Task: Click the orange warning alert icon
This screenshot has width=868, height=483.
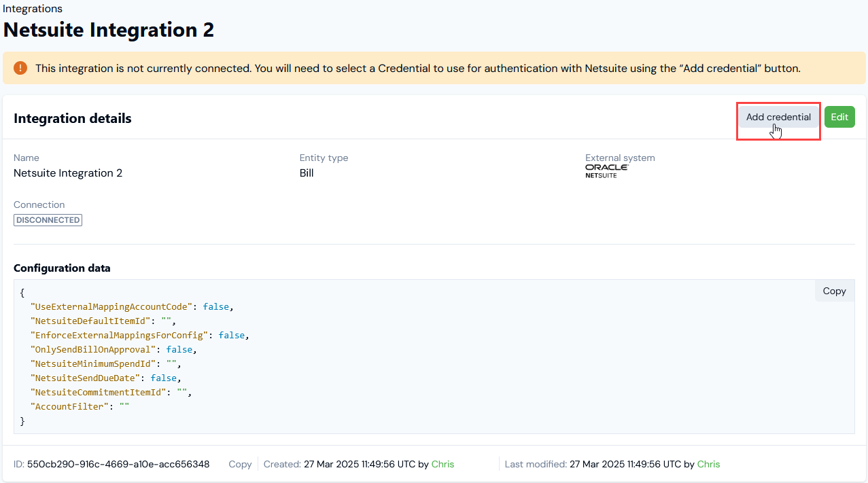Action: [x=20, y=68]
